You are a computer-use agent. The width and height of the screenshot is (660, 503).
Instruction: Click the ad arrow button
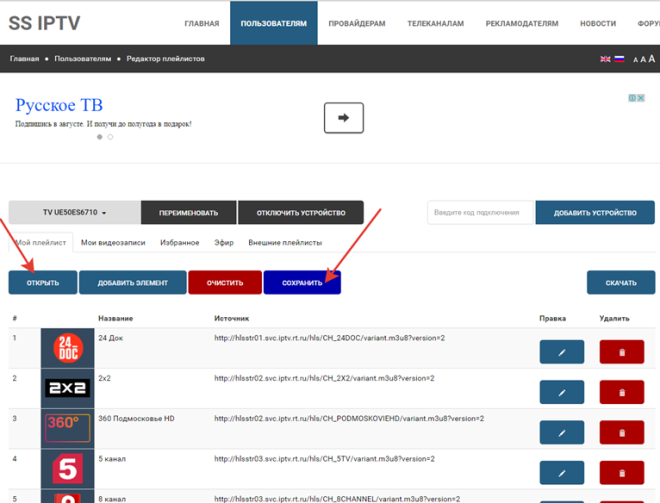[343, 118]
